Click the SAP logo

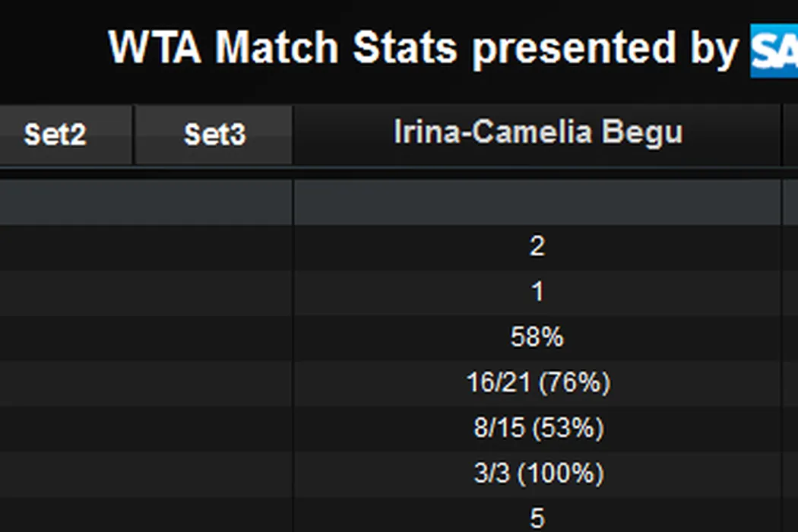[774, 51]
